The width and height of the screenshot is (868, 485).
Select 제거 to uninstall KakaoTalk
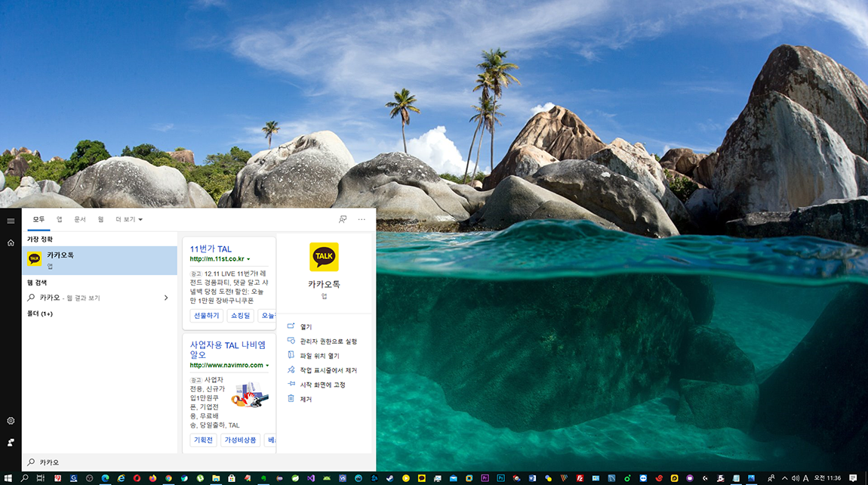point(306,399)
